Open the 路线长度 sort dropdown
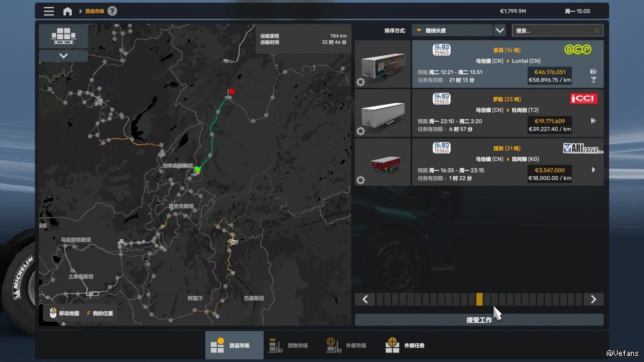This screenshot has height=362, width=644. [452, 30]
